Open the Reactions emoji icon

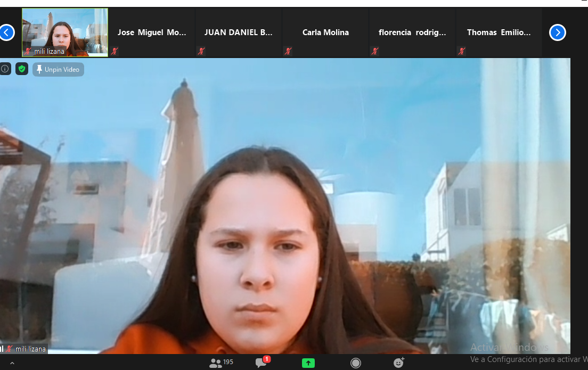tap(398, 363)
